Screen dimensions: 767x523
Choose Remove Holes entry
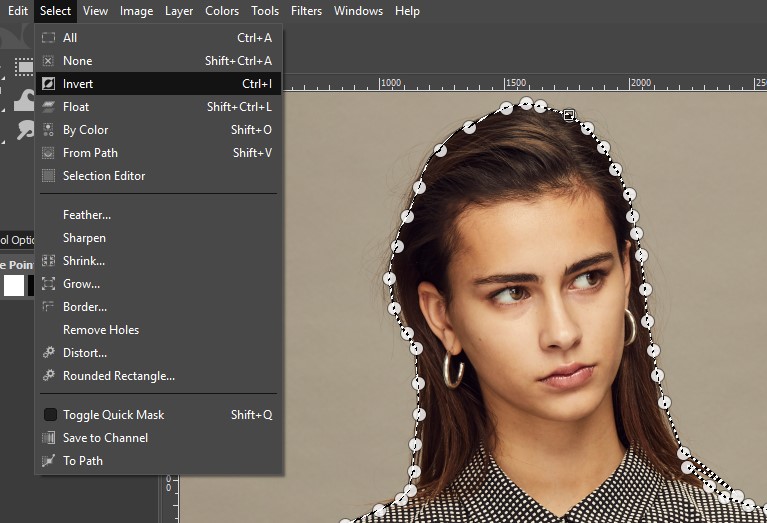pos(158,330)
